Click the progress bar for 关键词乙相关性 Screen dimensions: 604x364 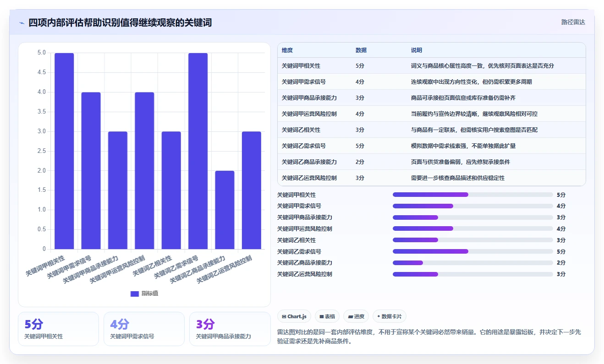pyautogui.click(x=473, y=240)
